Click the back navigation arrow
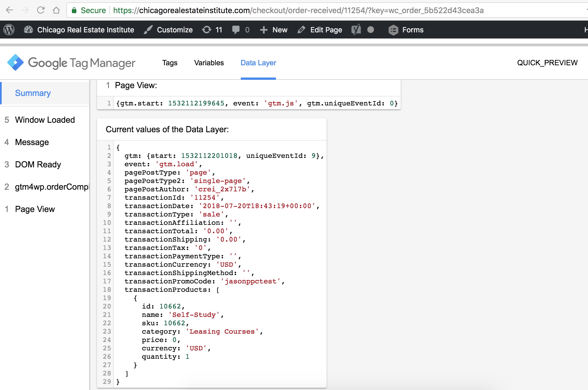The height and width of the screenshot is (390, 588). (10, 10)
